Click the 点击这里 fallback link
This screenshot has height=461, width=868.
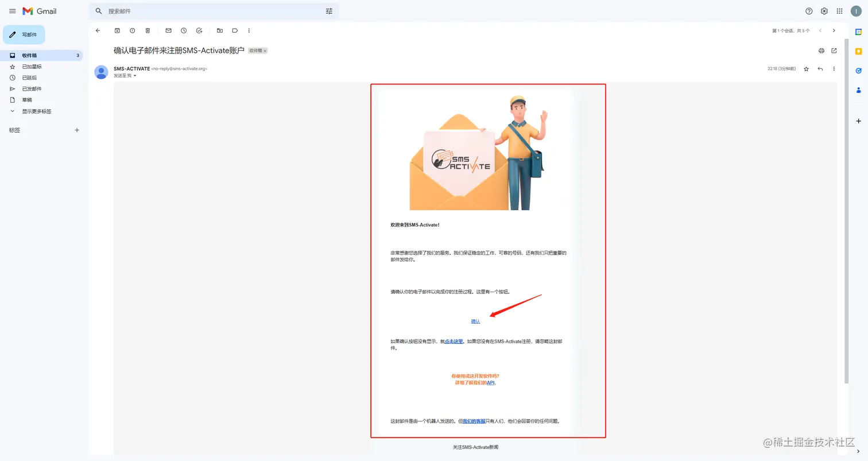(x=454, y=341)
